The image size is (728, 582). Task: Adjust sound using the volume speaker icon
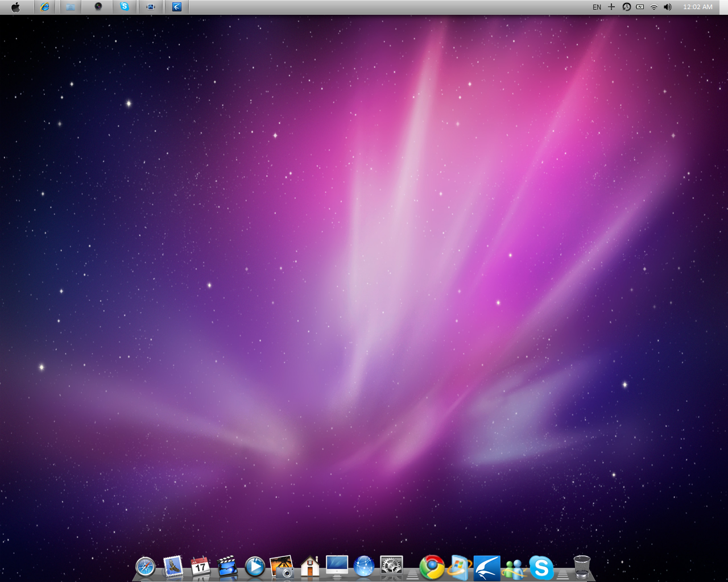667,7
